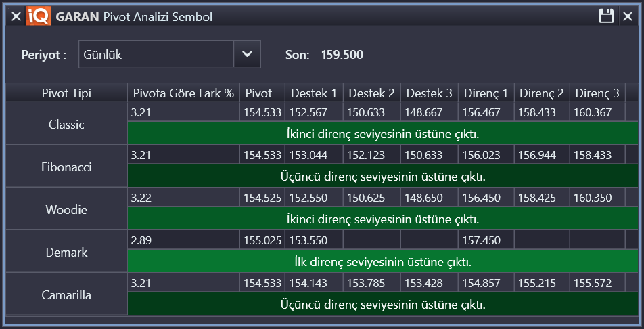Select the Destek 1 column header
Viewport: 644px width, 329px height.
coord(314,93)
